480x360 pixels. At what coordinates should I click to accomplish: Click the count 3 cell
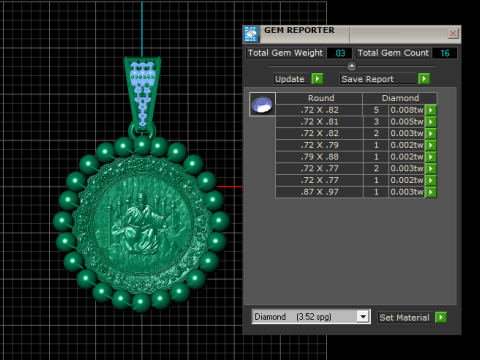[x=376, y=122]
